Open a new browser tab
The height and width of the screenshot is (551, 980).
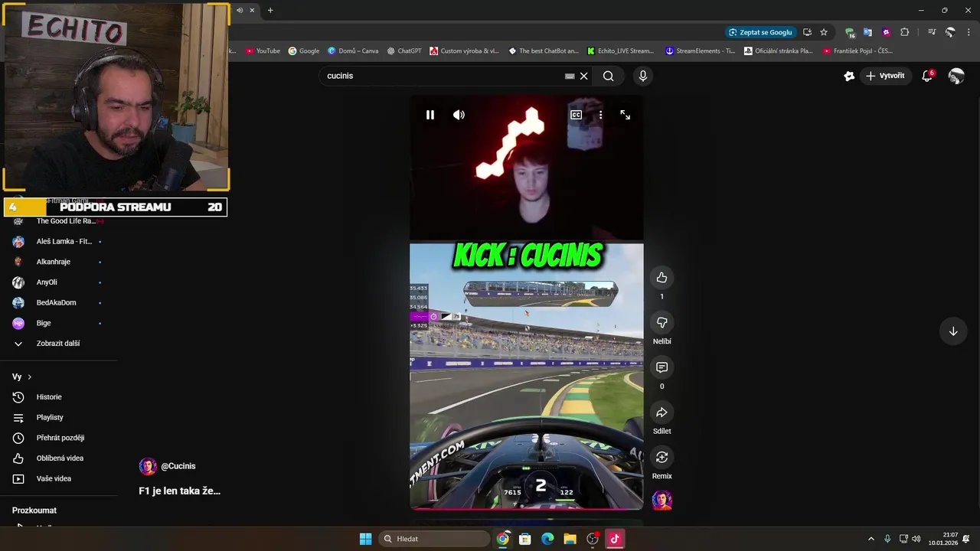coord(270,10)
